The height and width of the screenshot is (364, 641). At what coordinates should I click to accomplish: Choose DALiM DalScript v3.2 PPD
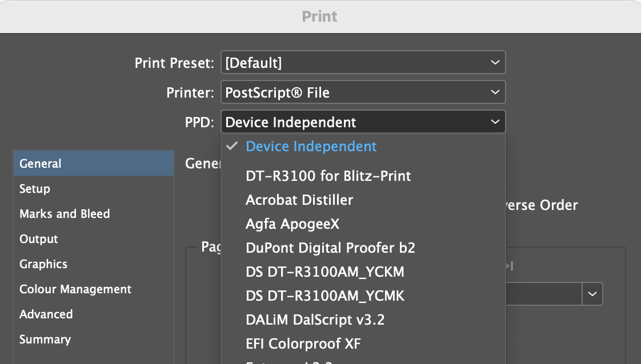[x=315, y=320]
